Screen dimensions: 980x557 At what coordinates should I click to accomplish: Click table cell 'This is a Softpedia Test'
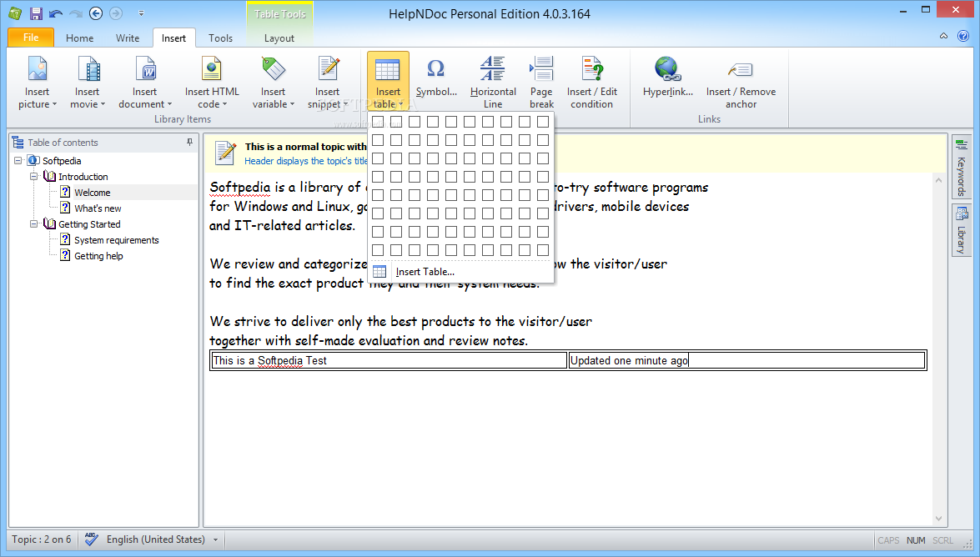click(389, 361)
